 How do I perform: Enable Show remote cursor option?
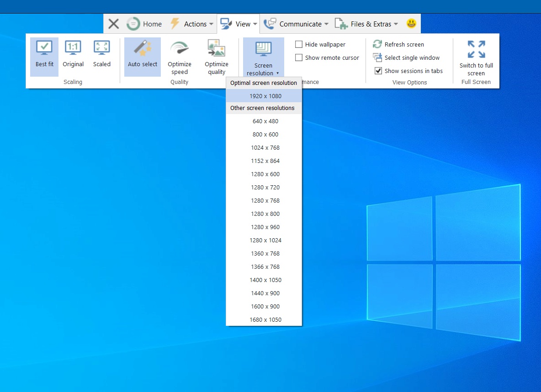click(299, 57)
